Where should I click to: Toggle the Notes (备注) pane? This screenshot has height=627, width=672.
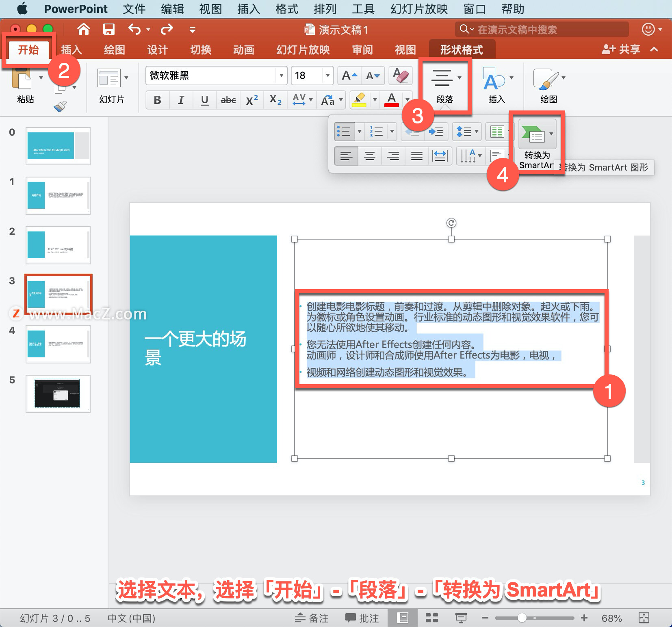[x=311, y=618]
